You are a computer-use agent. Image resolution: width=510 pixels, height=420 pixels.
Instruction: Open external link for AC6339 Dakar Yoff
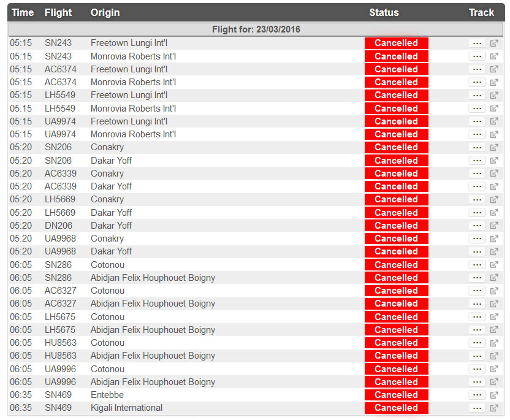pyautogui.click(x=494, y=186)
